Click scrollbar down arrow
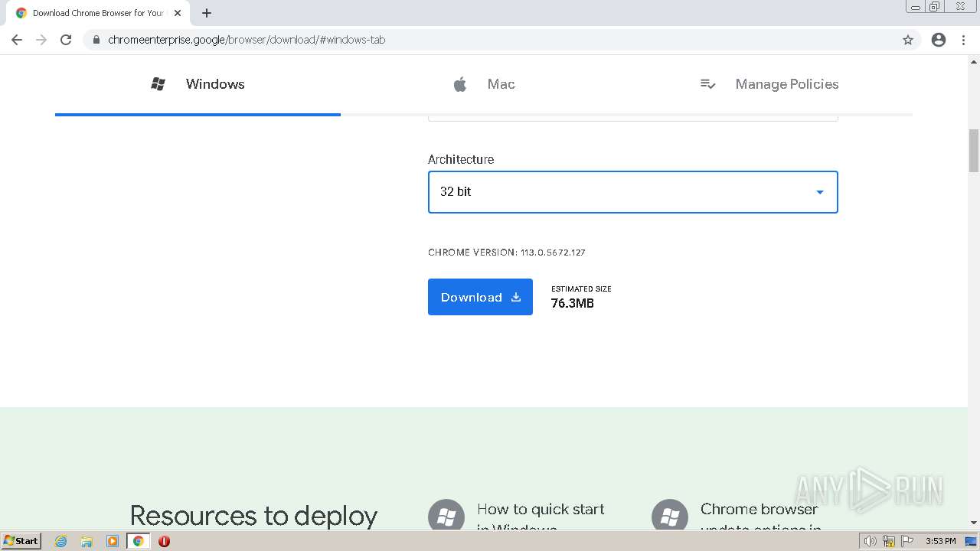 (x=974, y=523)
